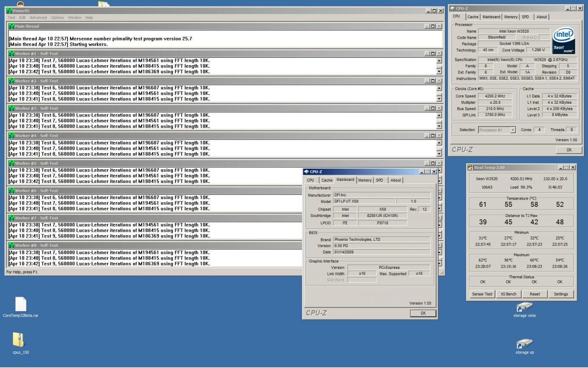Open the CoreTemp32Beta.rar desktop file
Viewport: 588px width, 368px height.
point(20,304)
